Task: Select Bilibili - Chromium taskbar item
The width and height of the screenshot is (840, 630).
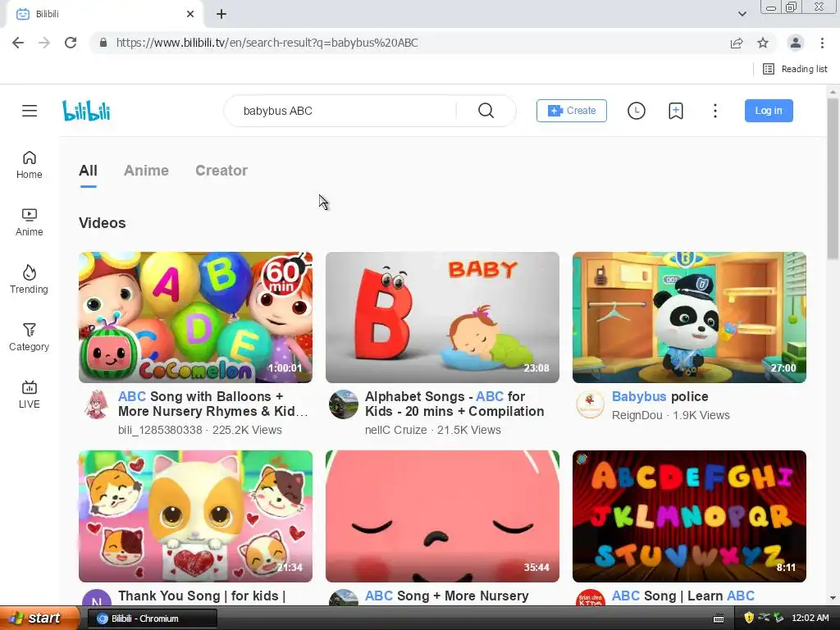Action: click(x=152, y=619)
